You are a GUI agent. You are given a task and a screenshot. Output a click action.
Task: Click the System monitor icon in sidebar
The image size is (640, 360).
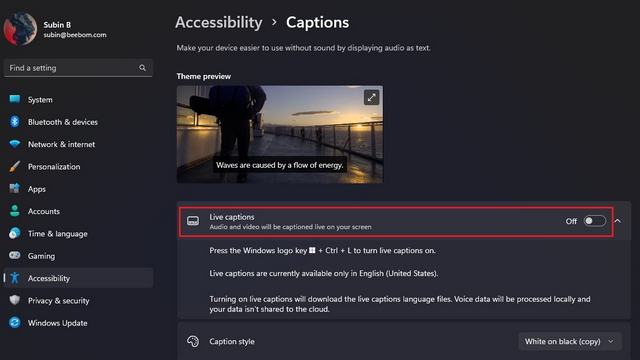15,99
